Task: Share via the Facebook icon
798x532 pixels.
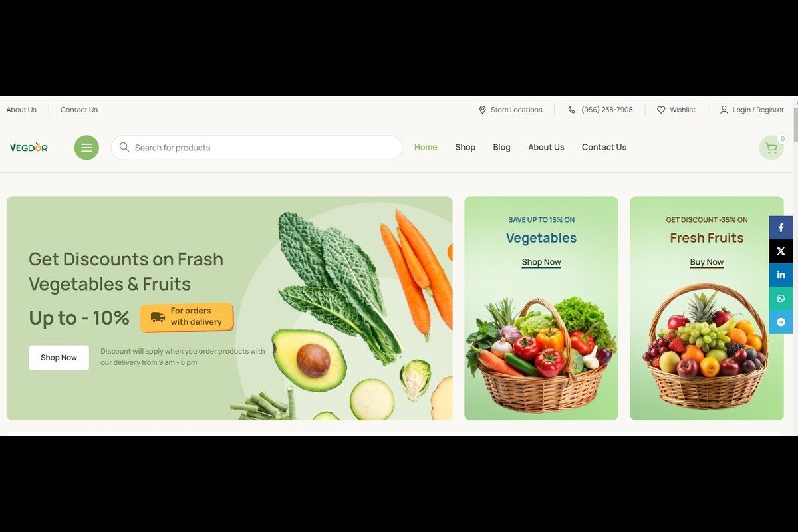Action: pos(781,227)
